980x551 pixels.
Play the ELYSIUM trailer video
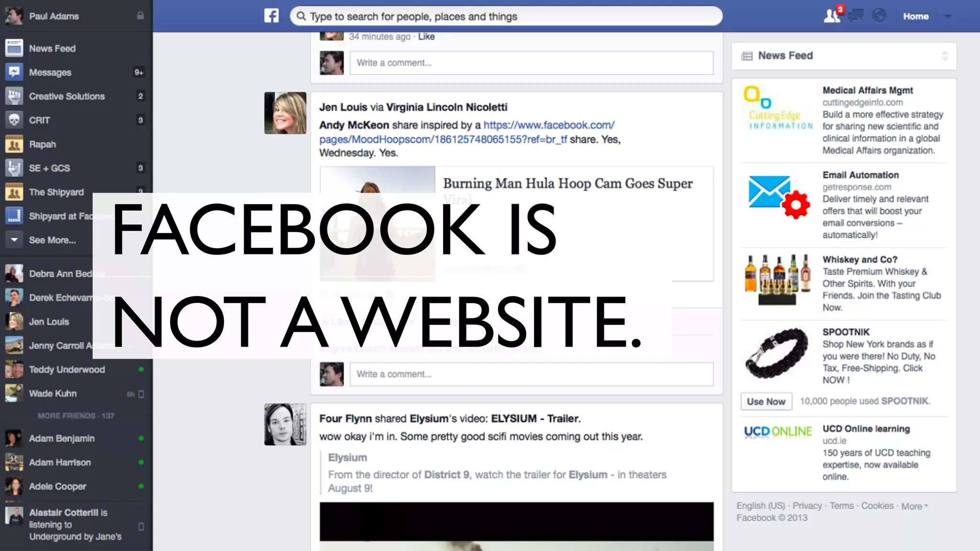click(517, 526)
